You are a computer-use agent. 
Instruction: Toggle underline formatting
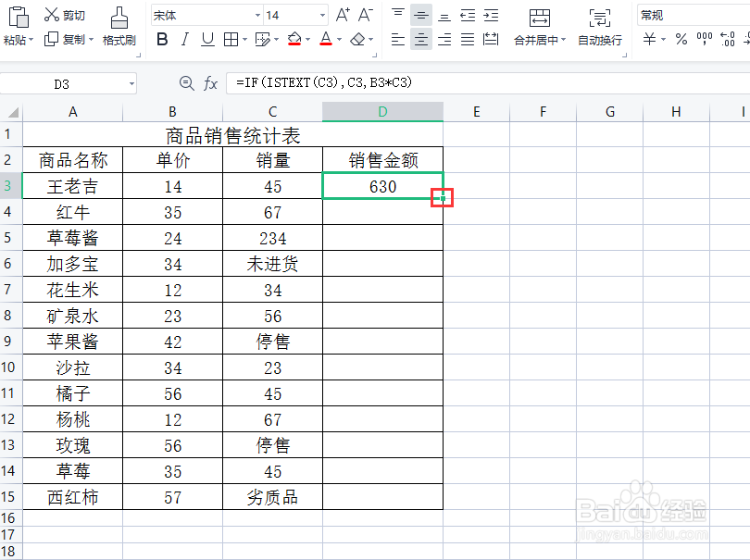click(207, 40)
